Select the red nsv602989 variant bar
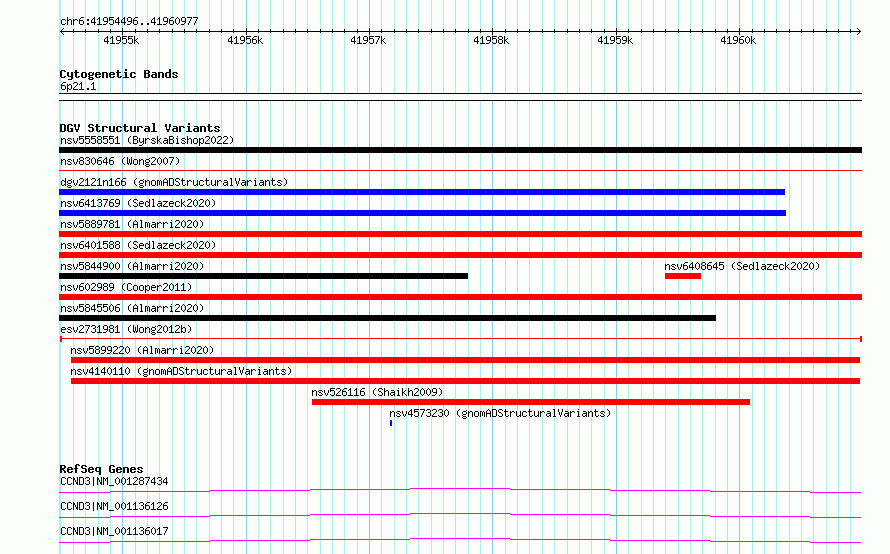This screenshot has width=890, height=554. pos(460,297)
